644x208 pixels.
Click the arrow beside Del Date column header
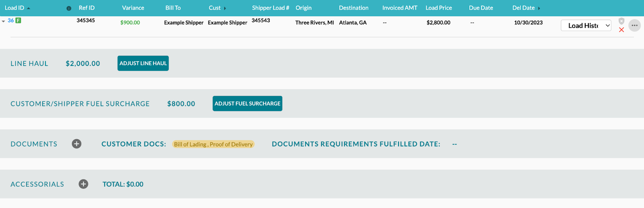pos(539,8)
